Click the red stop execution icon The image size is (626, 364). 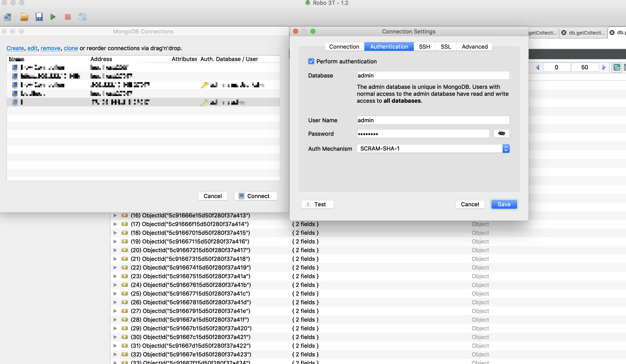tap(68, 17)
